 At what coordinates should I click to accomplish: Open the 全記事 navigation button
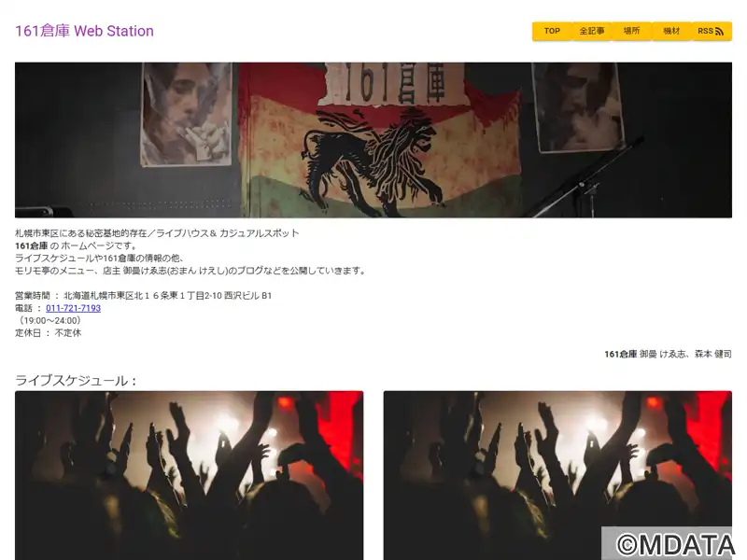click(x=592, y=31)
